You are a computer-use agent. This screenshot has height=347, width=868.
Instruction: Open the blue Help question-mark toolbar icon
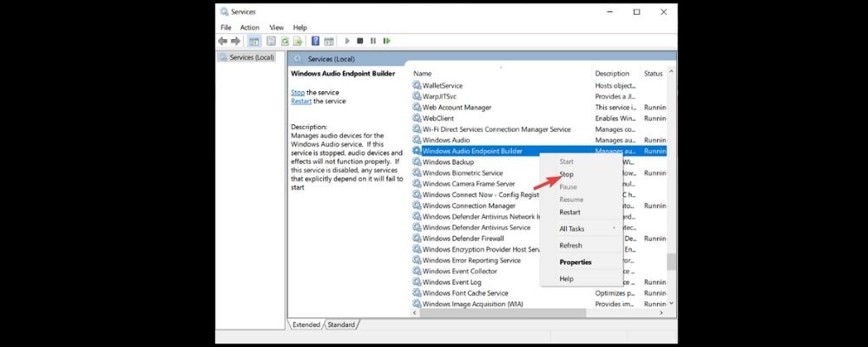point(316,41)
